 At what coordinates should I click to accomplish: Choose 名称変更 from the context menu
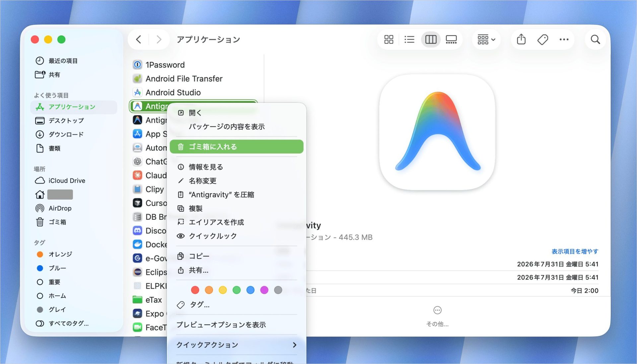tap(237, 181)
